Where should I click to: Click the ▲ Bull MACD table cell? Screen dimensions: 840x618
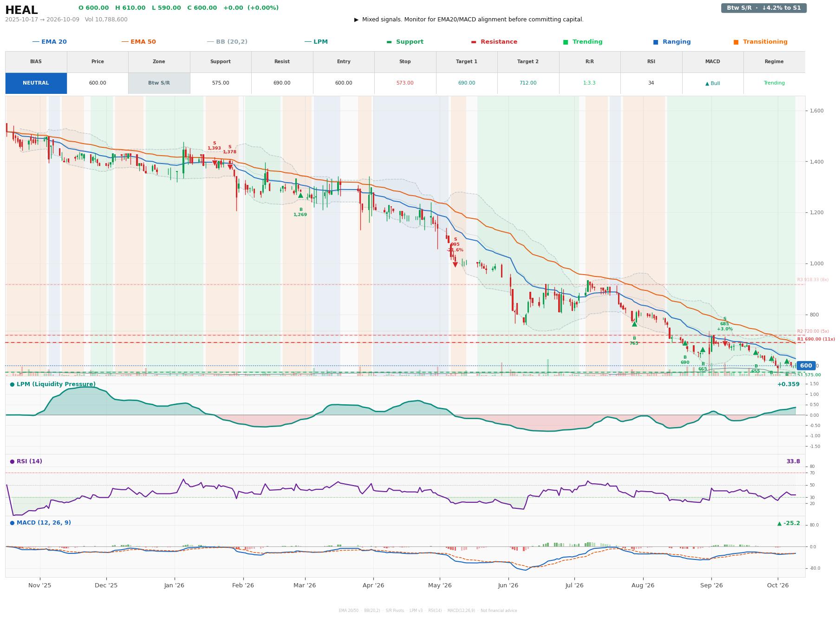click(x=712, y=83)
